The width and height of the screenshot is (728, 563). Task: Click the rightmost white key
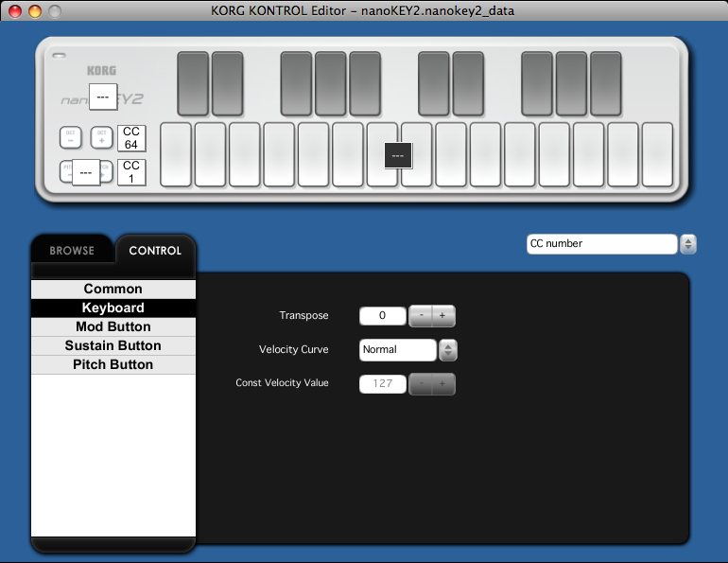pos(657,154)
